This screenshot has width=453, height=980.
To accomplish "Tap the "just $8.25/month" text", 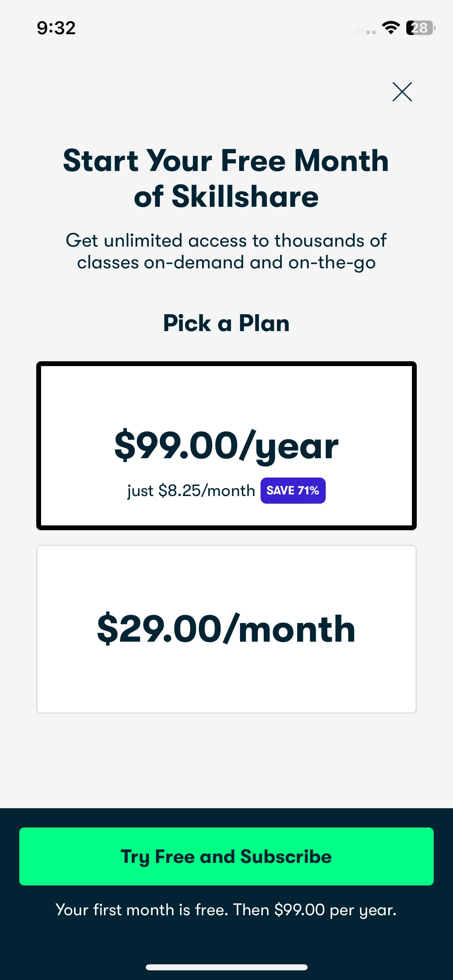I will pos(191,491).
